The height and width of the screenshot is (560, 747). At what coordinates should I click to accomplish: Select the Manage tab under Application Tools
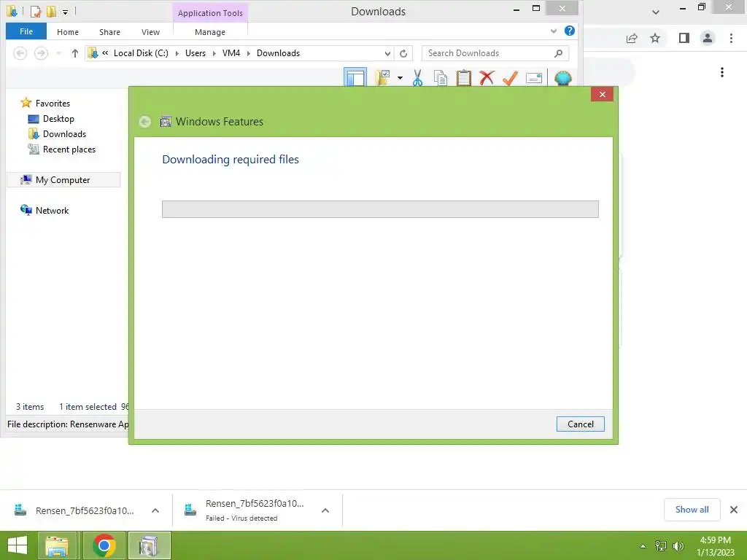click(x=209, y=32)
